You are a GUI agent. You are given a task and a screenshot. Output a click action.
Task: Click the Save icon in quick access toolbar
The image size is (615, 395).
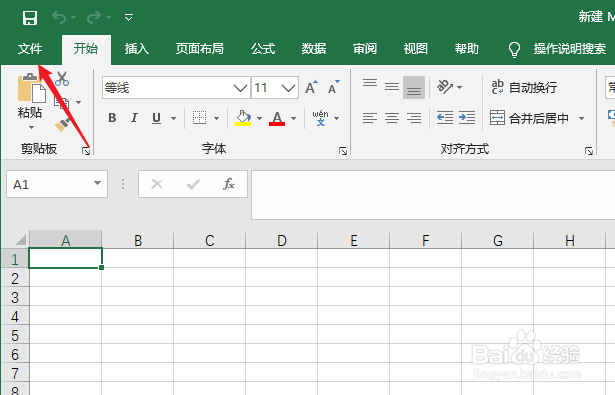pos(30,18)
